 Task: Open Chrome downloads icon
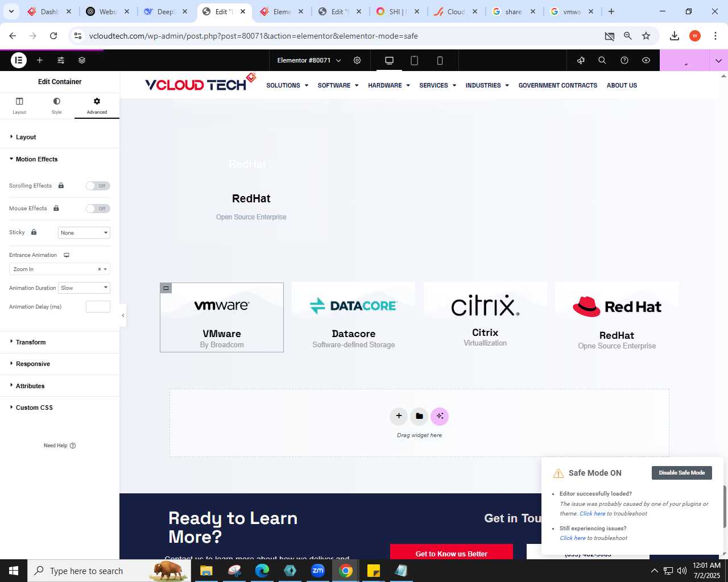[x=675, y=36]
